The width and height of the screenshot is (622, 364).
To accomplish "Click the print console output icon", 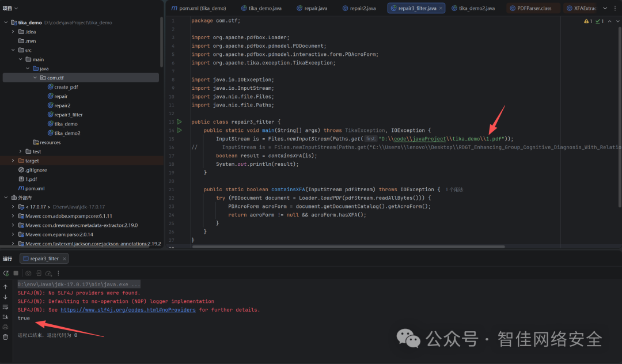I will point(6,327).
